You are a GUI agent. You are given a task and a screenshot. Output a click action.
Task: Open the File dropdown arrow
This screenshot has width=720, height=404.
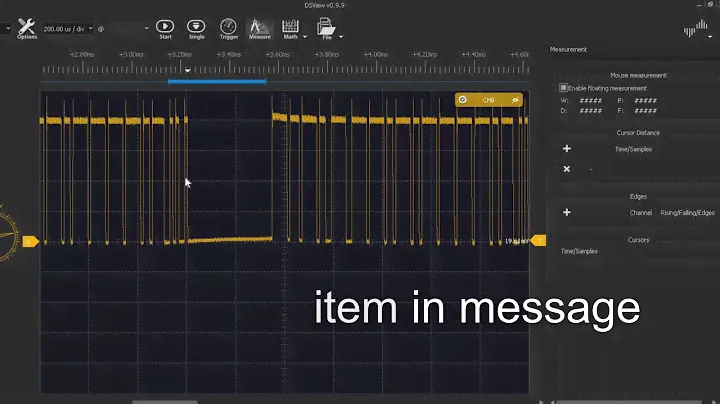pos(342,36)
